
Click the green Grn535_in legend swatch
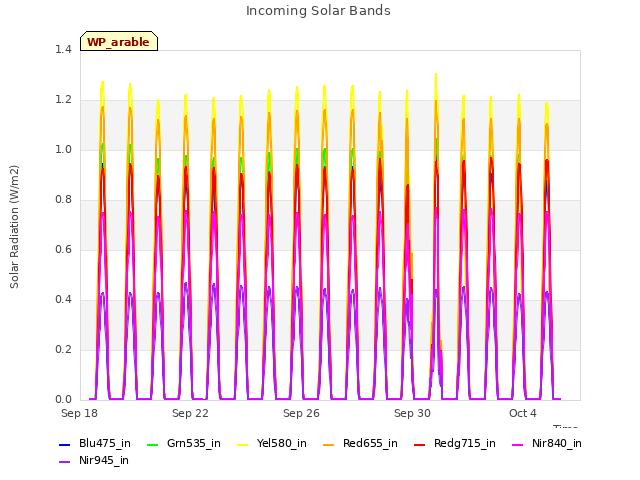152,444
